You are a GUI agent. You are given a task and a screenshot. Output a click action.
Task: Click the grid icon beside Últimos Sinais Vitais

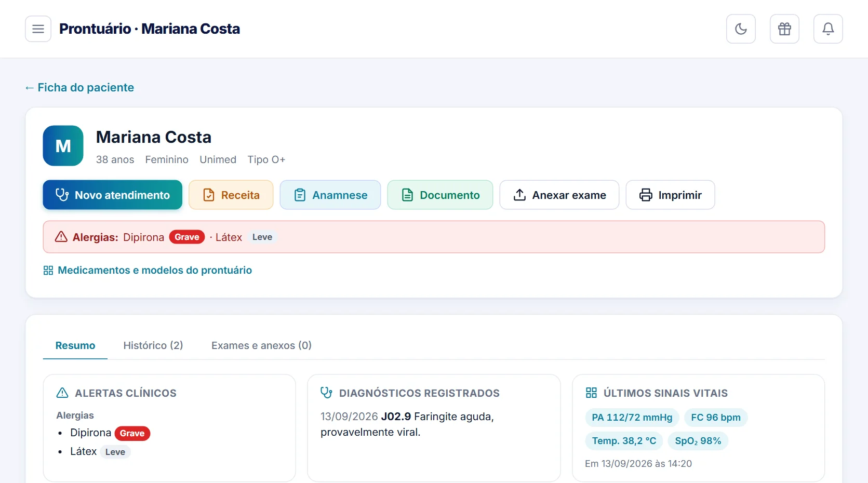(x=591, y=393)
